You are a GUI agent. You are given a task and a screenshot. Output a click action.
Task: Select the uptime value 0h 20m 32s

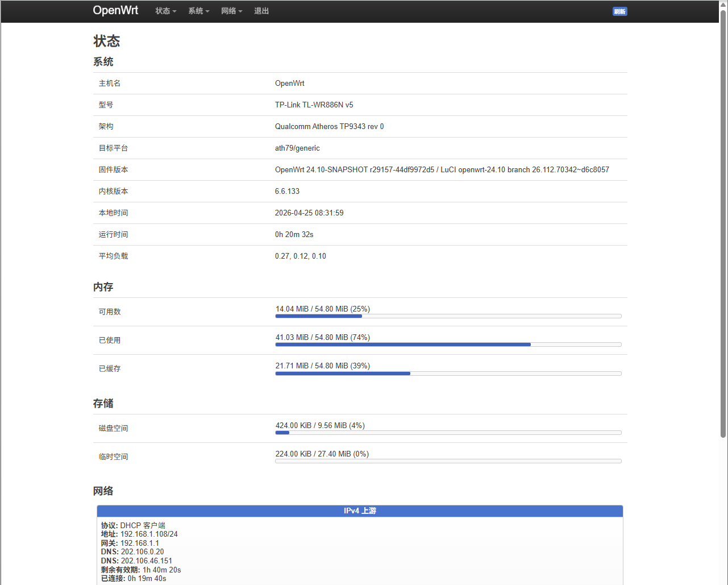pyautogui.click(x=294, y=234)
